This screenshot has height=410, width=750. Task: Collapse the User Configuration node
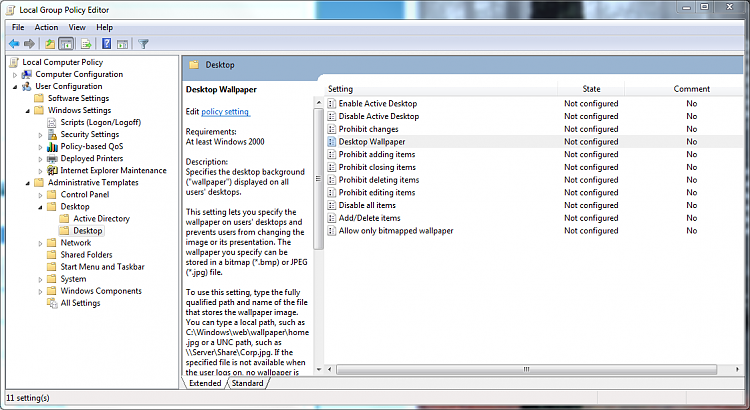coord(15,87)
